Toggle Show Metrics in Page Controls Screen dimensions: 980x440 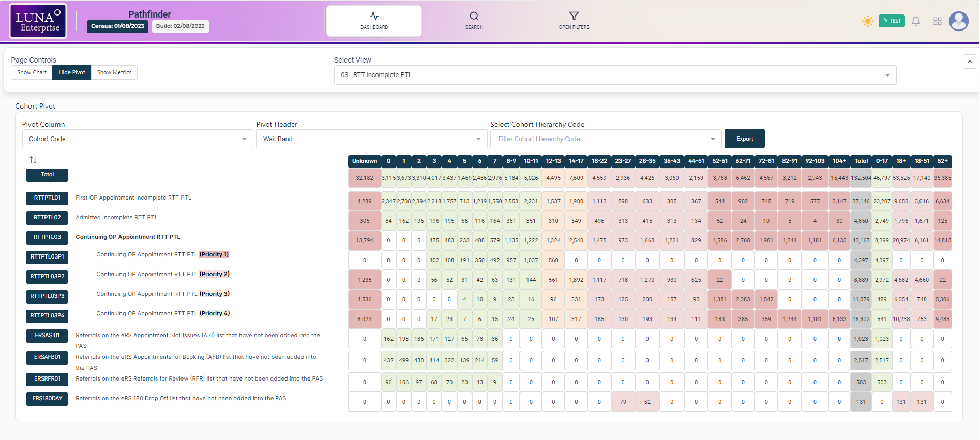(x=114, y=72)
